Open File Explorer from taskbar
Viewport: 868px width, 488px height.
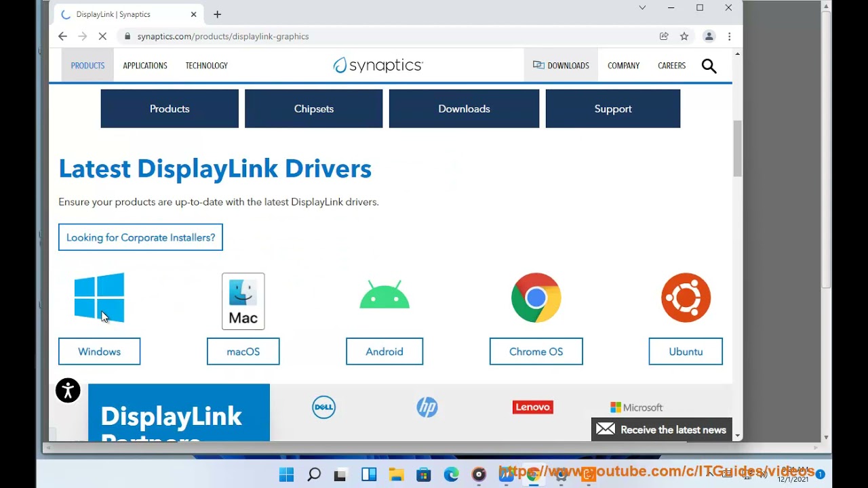coord(396,475)
